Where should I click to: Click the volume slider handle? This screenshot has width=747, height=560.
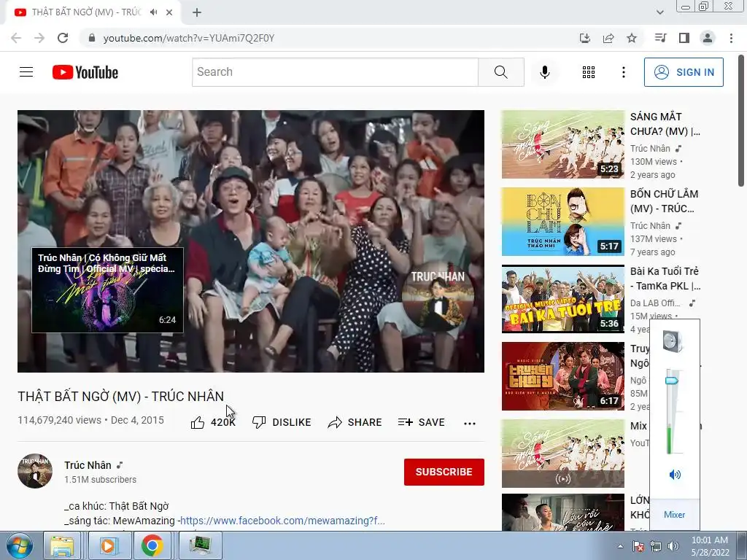[x=672, y=380]
